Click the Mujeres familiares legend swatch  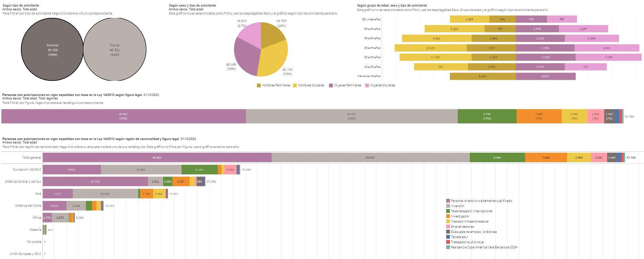click(x=331, y=85)
